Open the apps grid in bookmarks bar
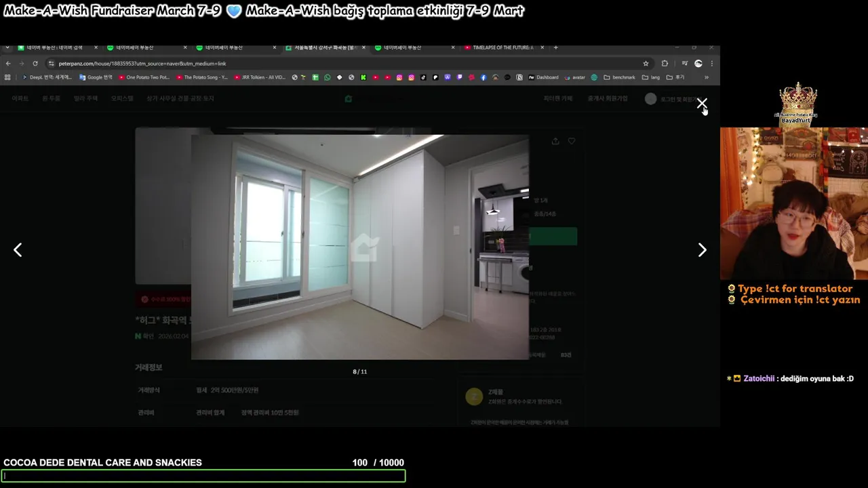Screen dimensions: 868x488 (x=7, y=77)
